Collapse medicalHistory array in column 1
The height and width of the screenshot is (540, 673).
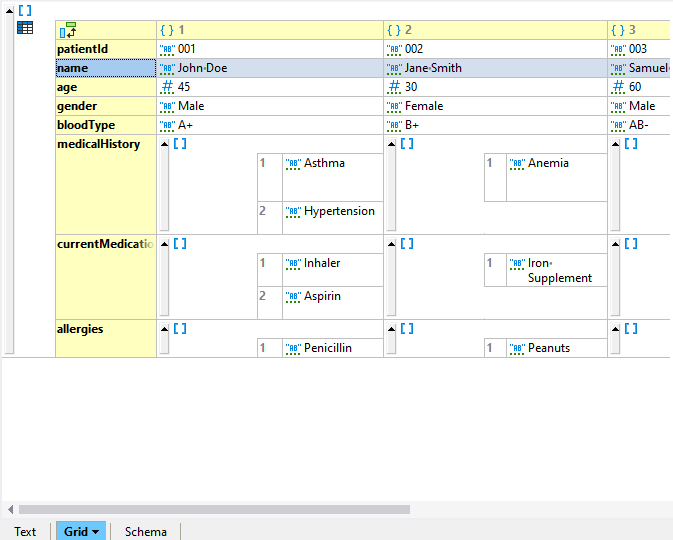coord(164,145)
